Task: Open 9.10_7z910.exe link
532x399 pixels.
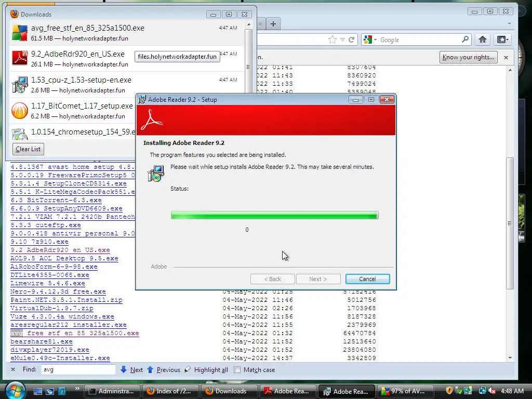Action: point(39,242)
